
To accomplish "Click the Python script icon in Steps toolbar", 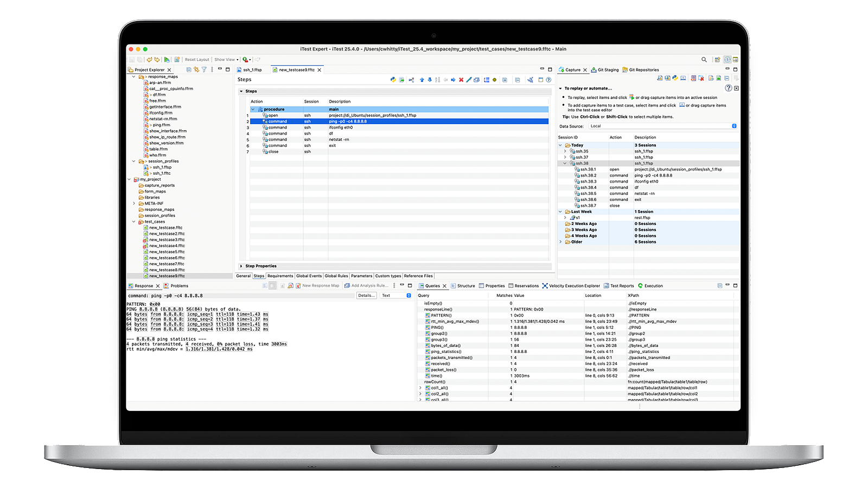I will click(x=393, y=80).
